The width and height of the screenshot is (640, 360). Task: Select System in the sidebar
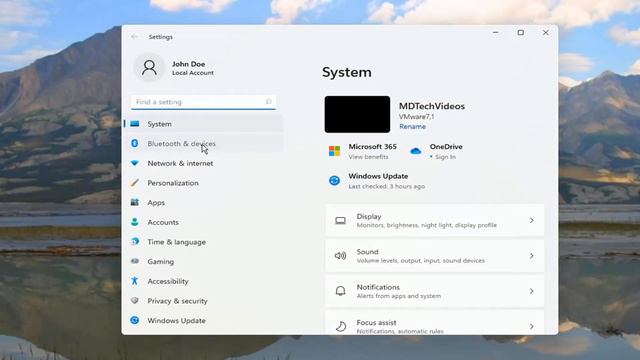(203, 124)
